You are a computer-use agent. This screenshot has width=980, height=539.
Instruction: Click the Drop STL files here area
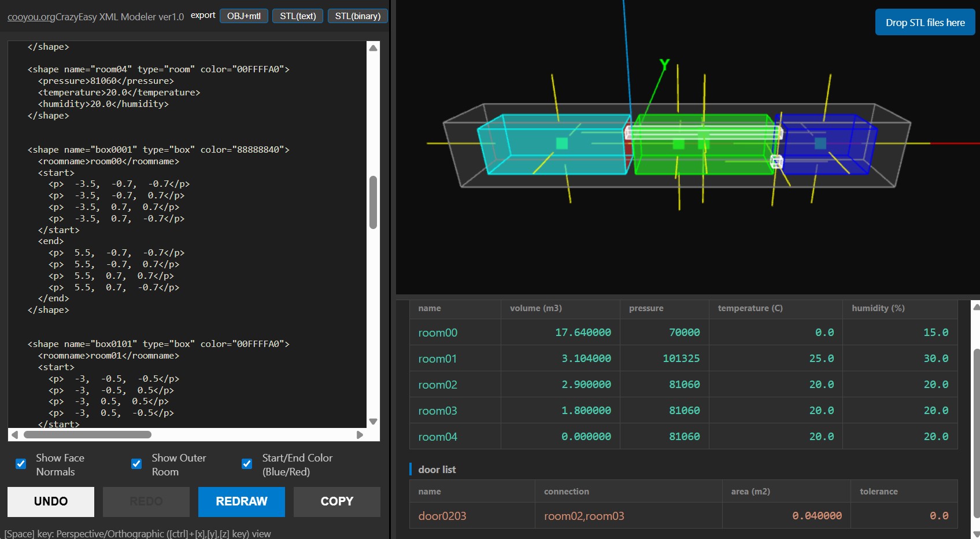click(924, 23)
